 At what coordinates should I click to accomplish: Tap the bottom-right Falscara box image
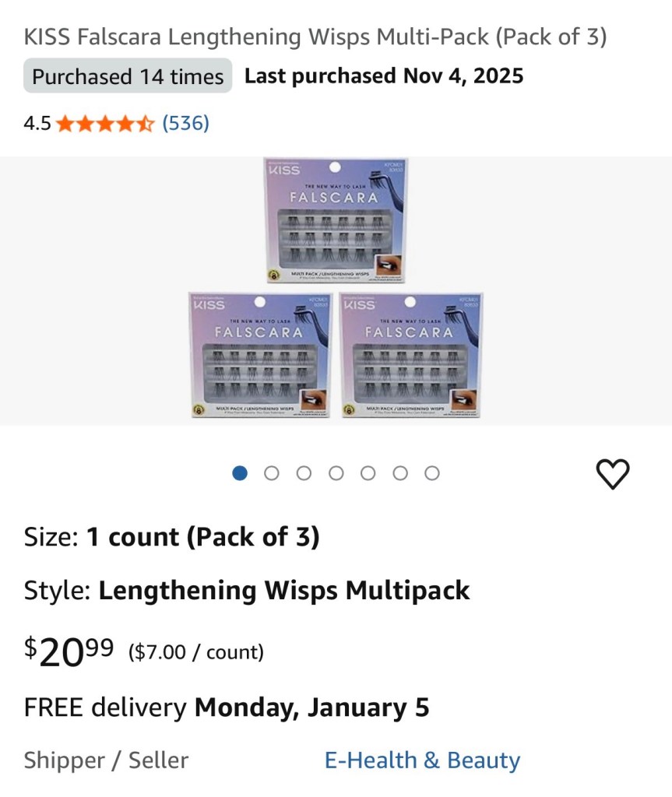click(x=413, y=355)
